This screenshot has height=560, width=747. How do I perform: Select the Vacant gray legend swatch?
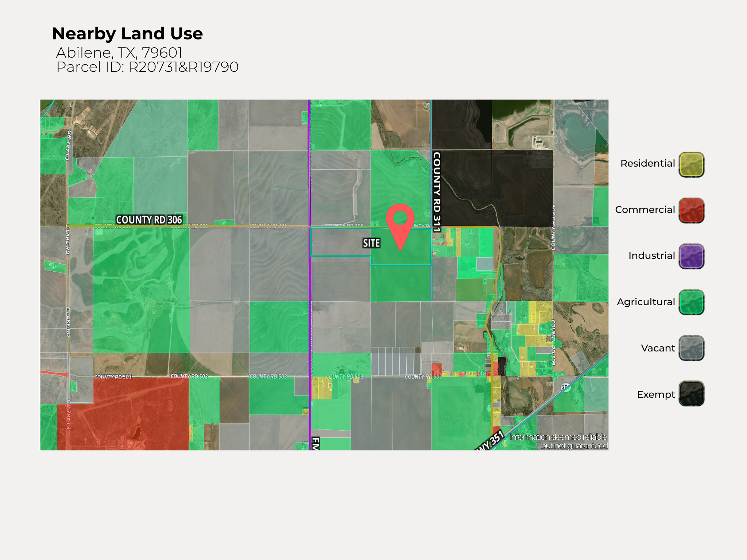coord(691,348)
